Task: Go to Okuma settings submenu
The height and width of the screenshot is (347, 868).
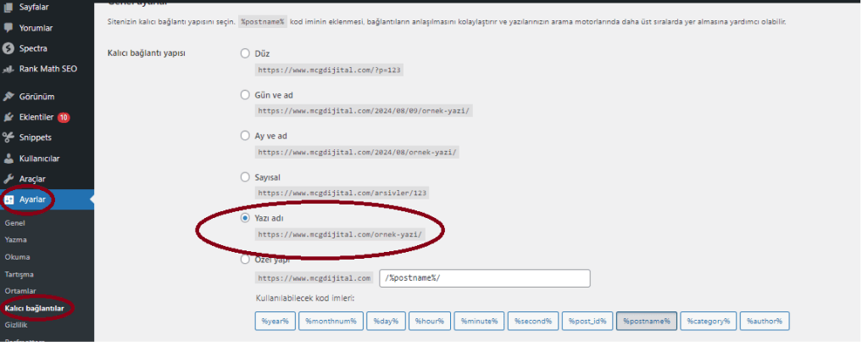Action: pyautogui.click(x=18, y=257)
